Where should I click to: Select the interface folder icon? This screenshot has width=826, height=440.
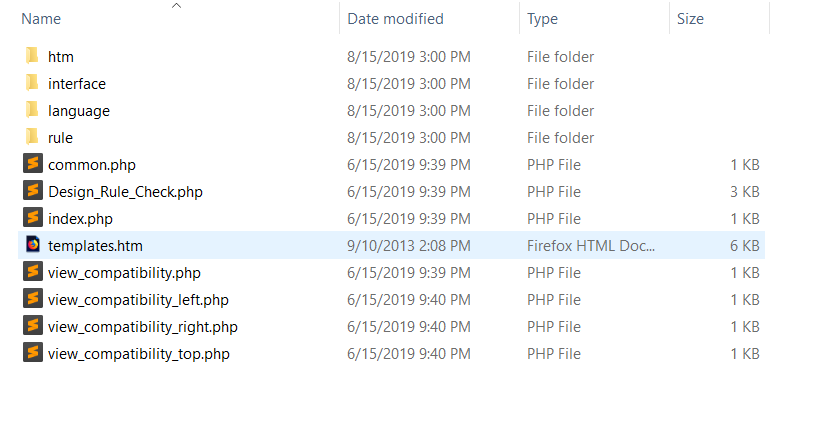coord(32,83)
